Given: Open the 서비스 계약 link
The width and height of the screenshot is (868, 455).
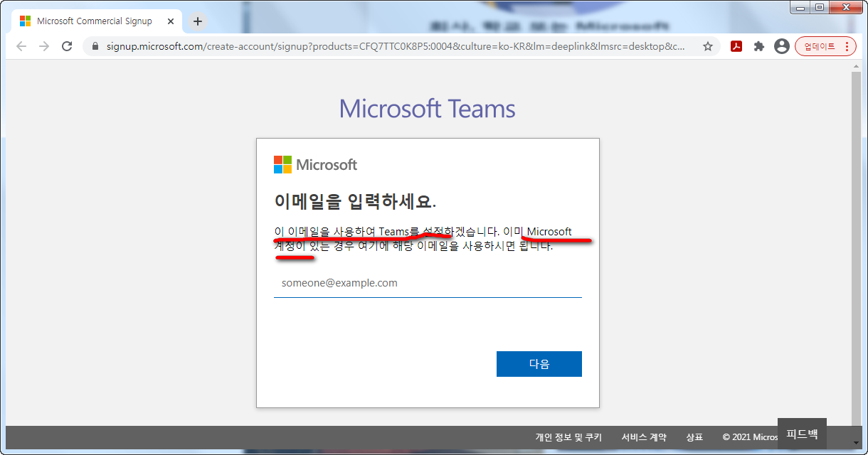Looking at the screenshot, I should tap(644, 437).
